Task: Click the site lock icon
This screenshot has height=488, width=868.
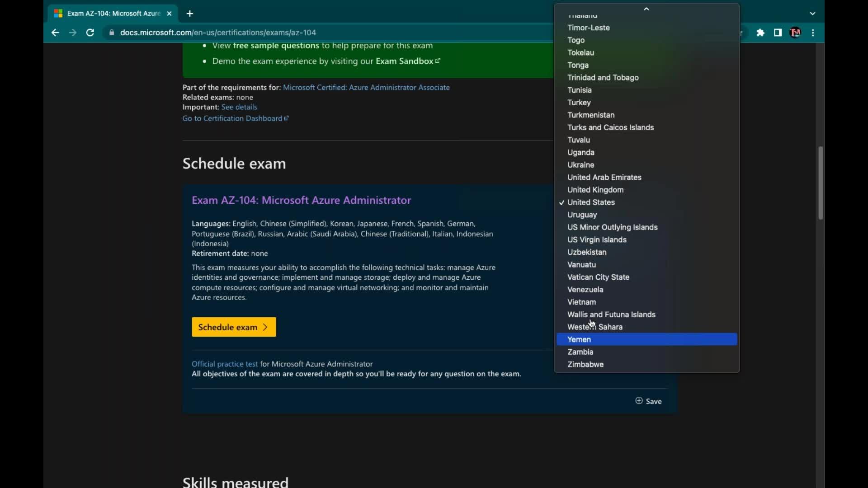Action: (112, 33)
